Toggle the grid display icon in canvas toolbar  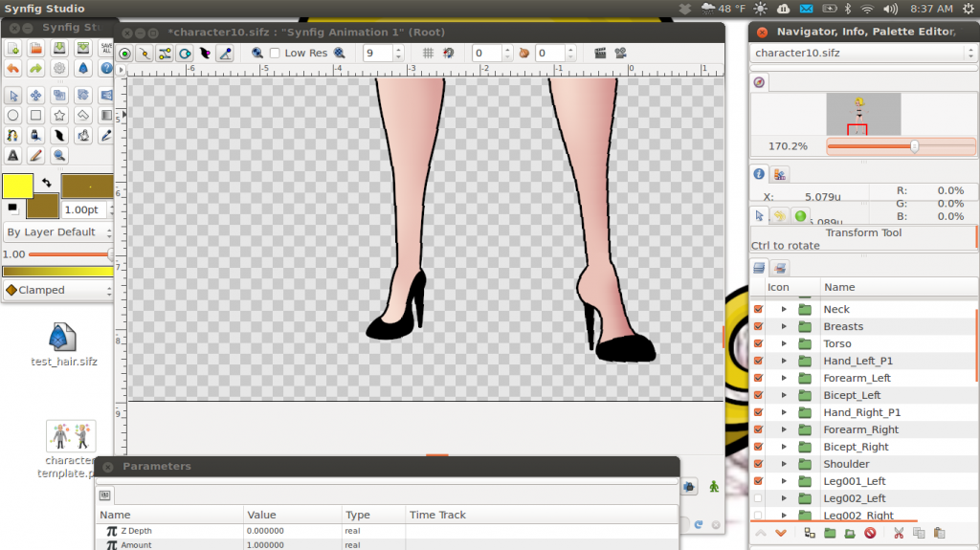pos(428,54)
